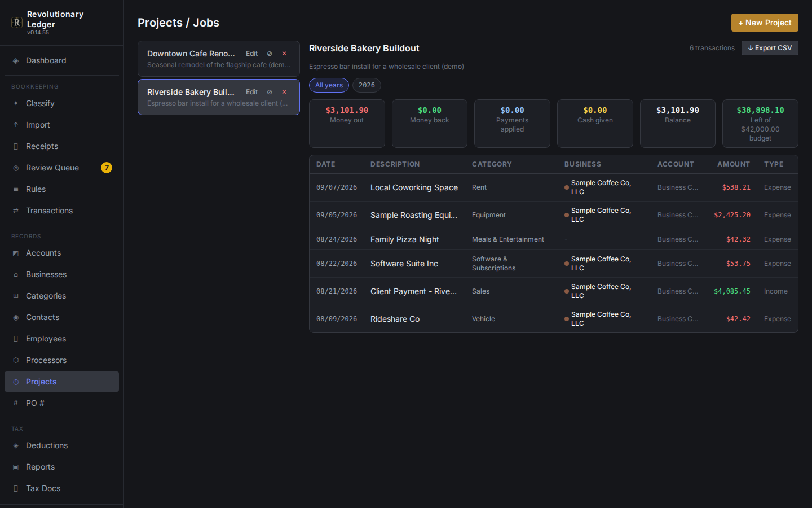The height and width of the screenshot is (508, 812).
Task: Archive the Riverside Bakery project card
Action: tap(270, 92)
